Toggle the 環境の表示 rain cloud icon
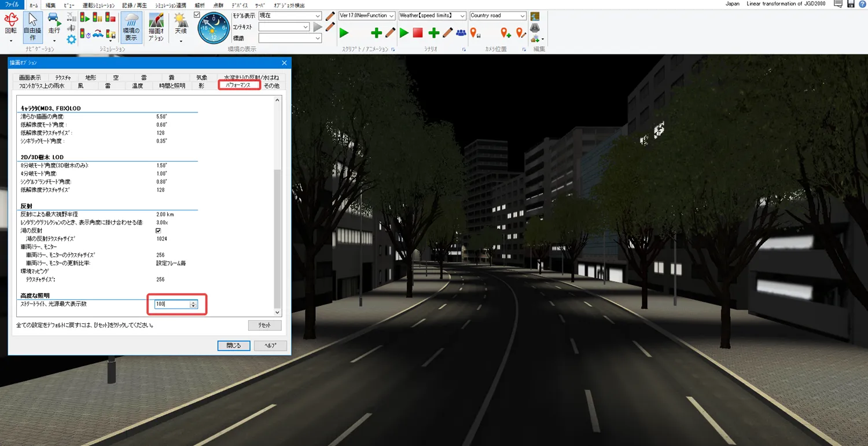This screenshot has height=446, width=868. (131, 27)
